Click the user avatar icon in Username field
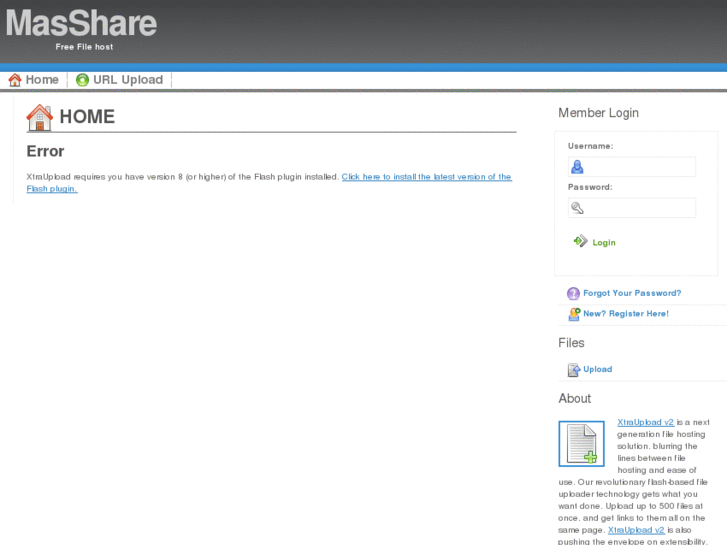 coord(577,167)
